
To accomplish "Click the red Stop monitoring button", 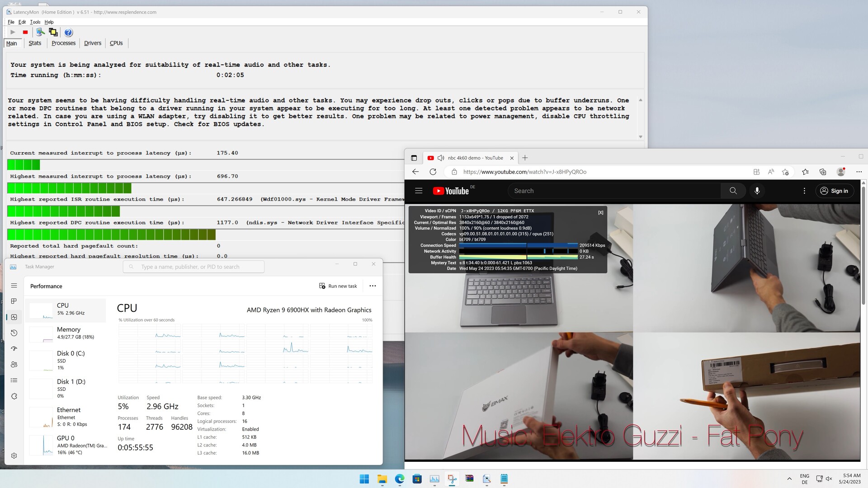I will tap(25, 32).
